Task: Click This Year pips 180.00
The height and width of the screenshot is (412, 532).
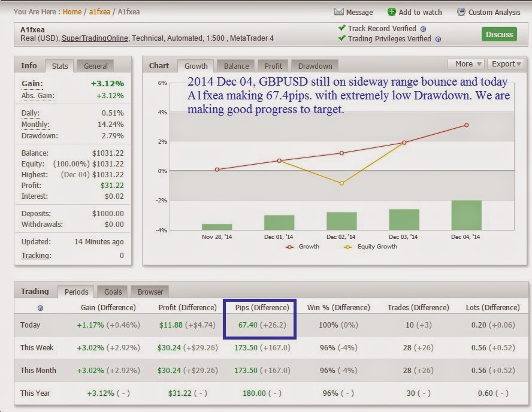Action: pyautogui.click(x=254, y=393)
